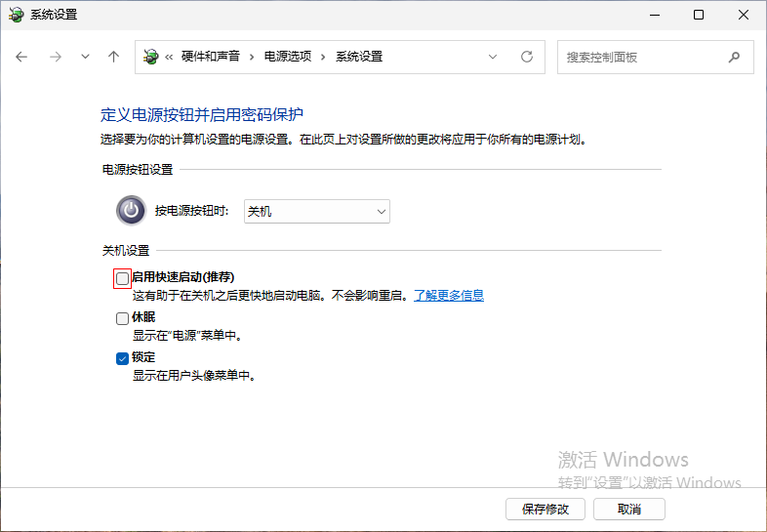Image resolution: width=767 pixels, height=532 pixels.
Task: Open address bar history dropdown
Action: pos(493,57)
